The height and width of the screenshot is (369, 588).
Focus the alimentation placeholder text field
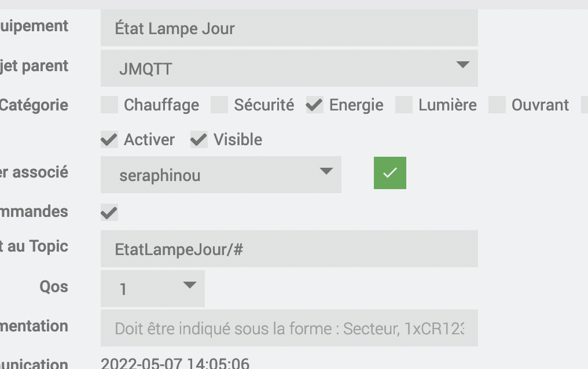289,329
